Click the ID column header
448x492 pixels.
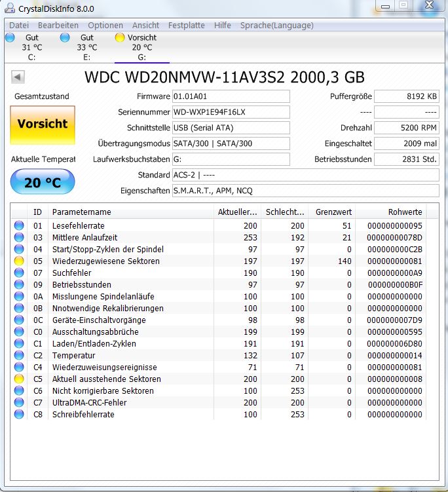pos(37,212)
